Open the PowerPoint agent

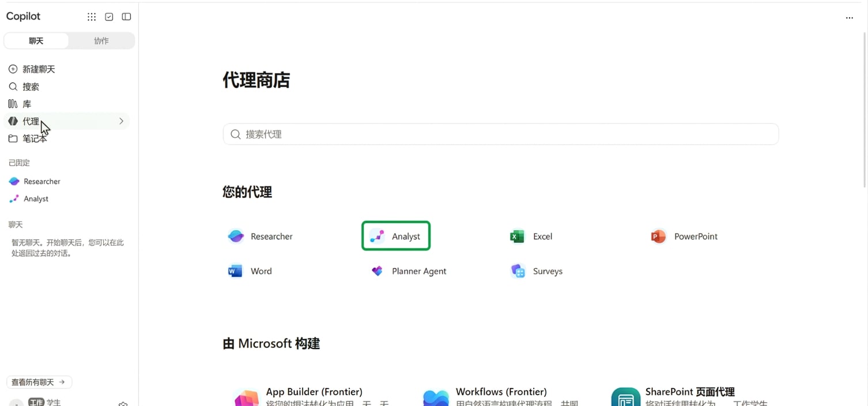coord(684,236)
